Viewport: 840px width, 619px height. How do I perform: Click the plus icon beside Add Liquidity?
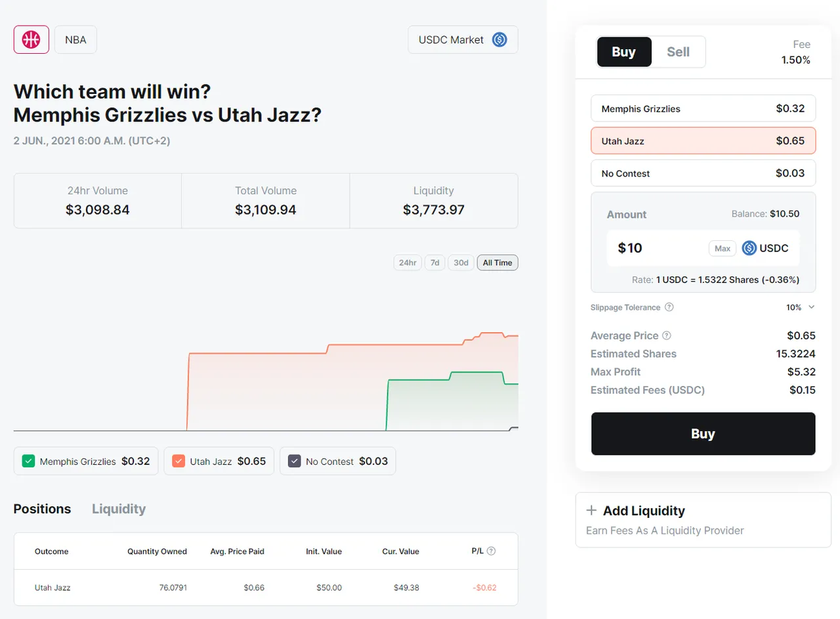pyautogui.click(x=591, y=511)
